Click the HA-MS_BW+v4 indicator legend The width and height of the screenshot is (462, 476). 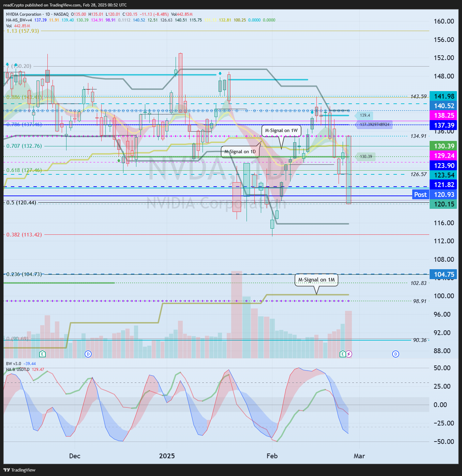[x=19, y=20]
